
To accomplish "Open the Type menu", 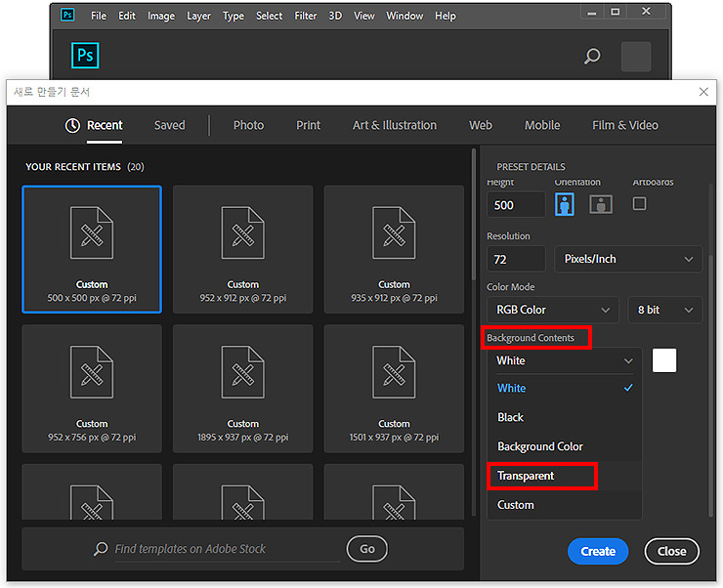I will tap(234, 17).
